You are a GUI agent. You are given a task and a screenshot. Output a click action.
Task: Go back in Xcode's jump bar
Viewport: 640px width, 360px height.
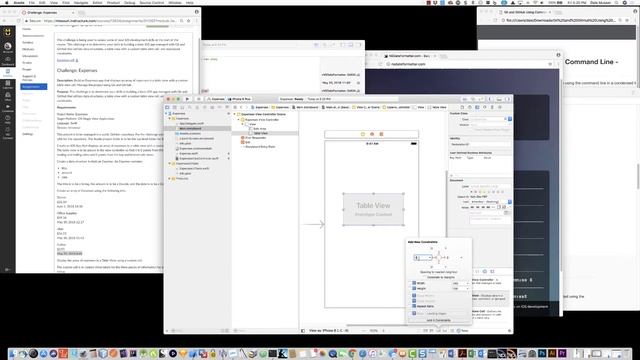point(241,107)
